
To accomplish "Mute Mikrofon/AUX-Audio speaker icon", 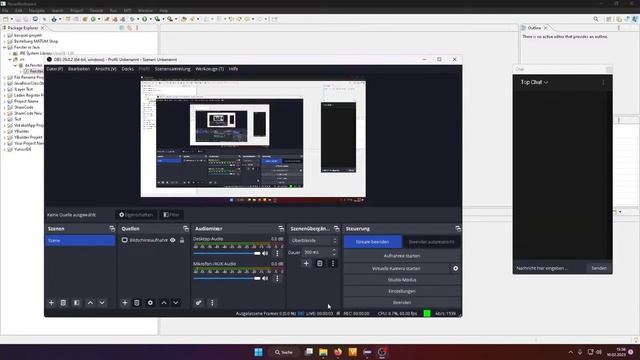I will tap(265, 278).
